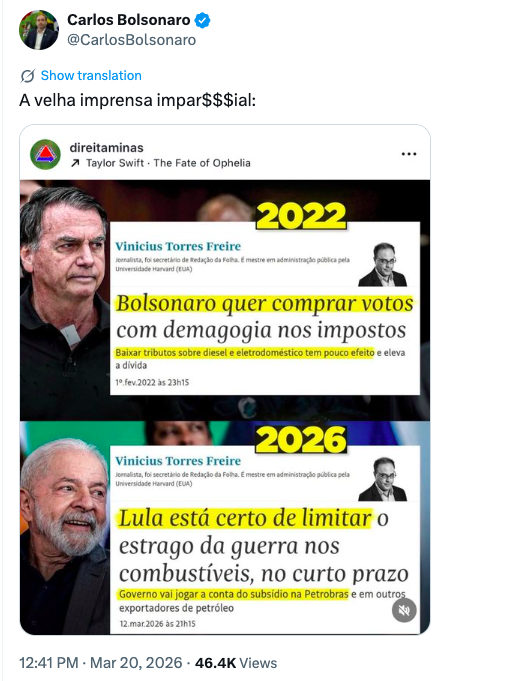Screen dimensions: 523x681
Task: Click the arrow icon next to Taylor Swift
Action: (75, 163)
